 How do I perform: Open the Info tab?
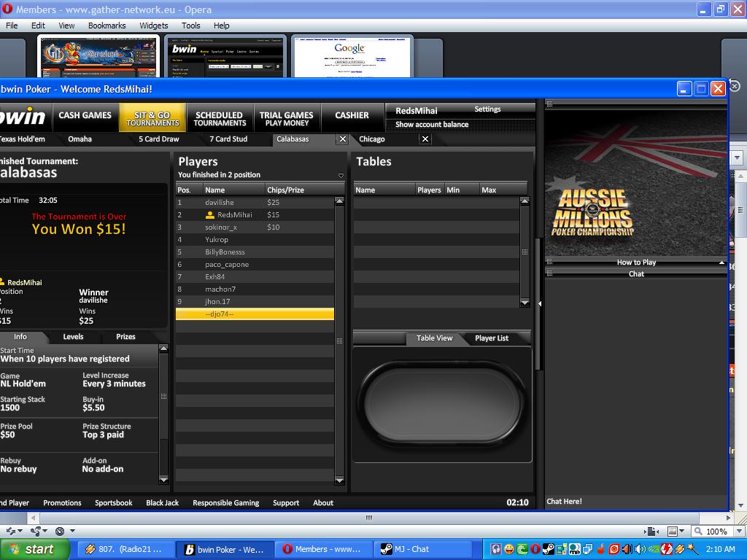(20, 337)
